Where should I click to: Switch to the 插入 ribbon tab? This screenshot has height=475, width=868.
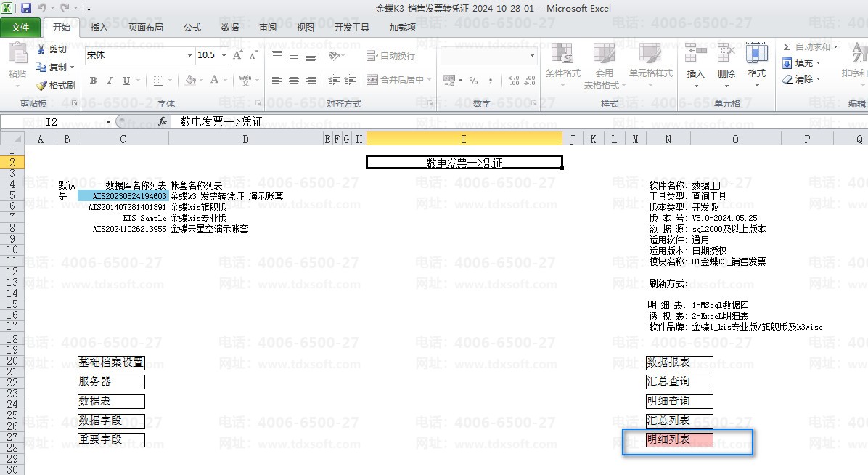pyautogui.click(x=99, y=27)
